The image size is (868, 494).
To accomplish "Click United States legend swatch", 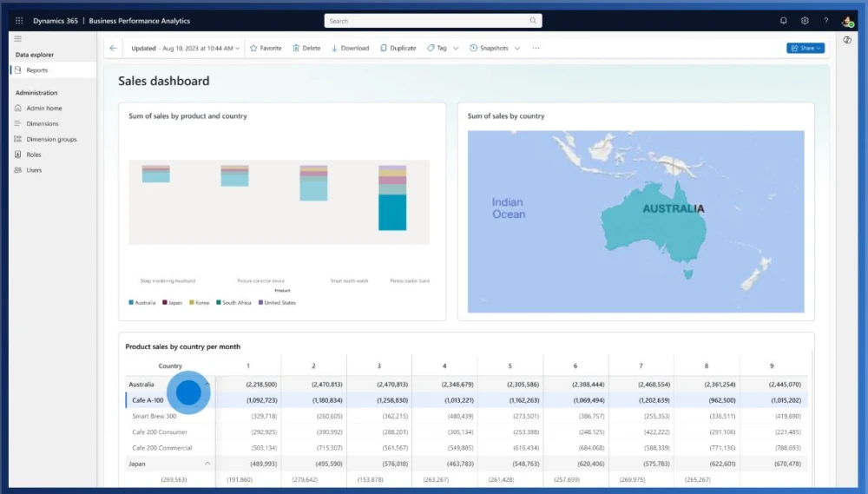I will [x=260, y=302].
